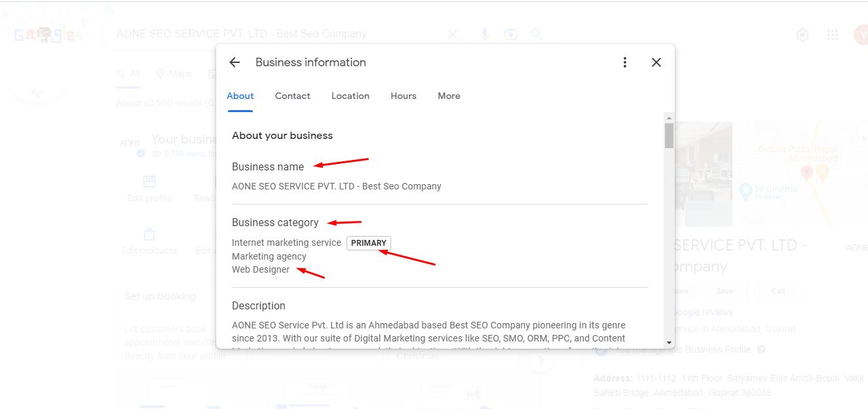The height and width of the screenshot is (409, 868).
Task: Open the More tab
Action: pyautogui.click(x=449, y=96)
